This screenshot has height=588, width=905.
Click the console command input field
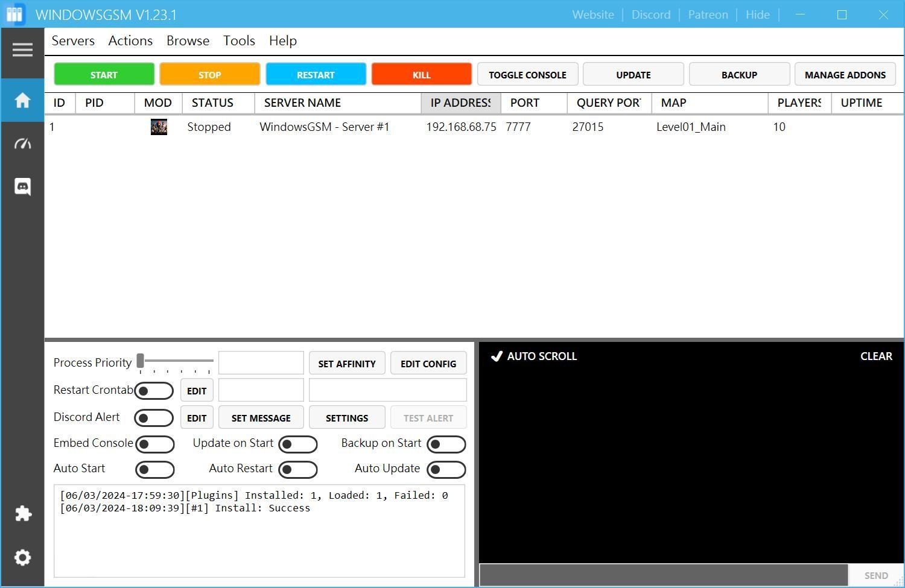tap(664, 575)
